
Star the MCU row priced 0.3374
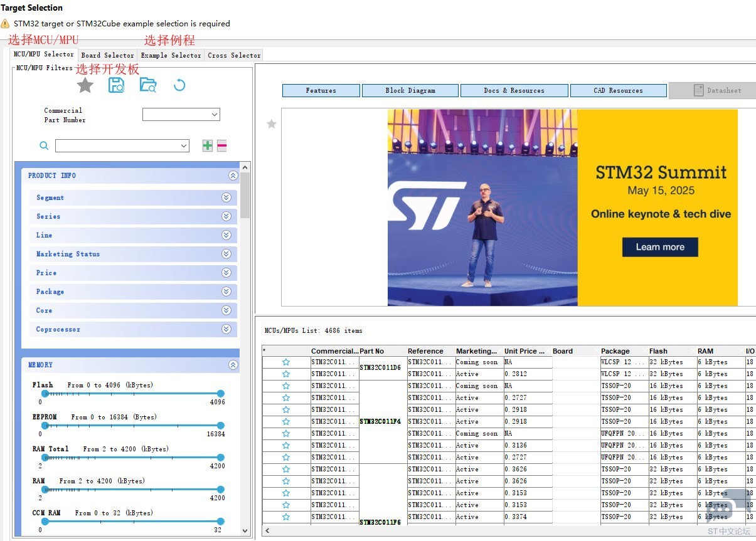tap(286, 517)
